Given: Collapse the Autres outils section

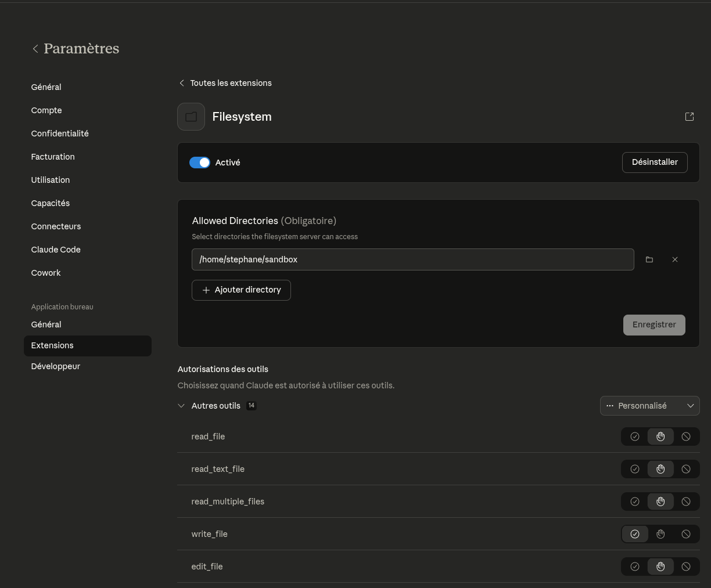Looking at the screenshot, I should coord(181,406).
